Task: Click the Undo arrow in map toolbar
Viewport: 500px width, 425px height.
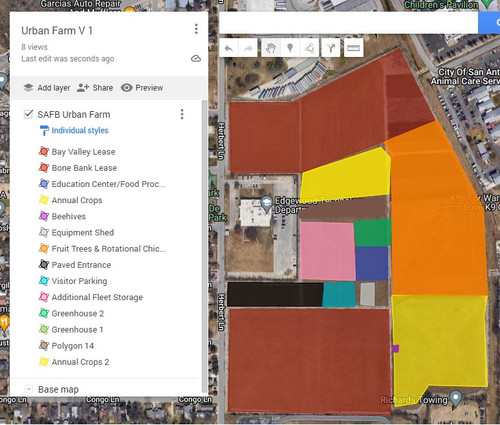Action: (x=229, y=48)
